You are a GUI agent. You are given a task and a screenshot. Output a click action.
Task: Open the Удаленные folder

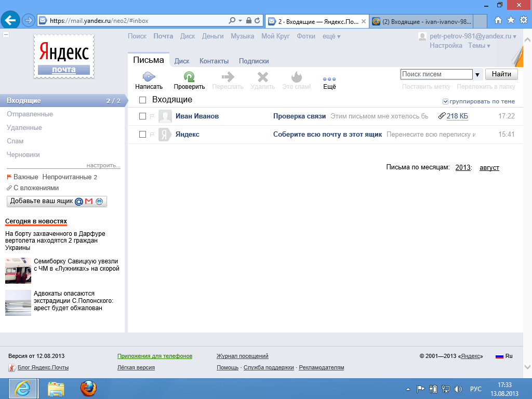pyautogui.click(x=24, y=128)
